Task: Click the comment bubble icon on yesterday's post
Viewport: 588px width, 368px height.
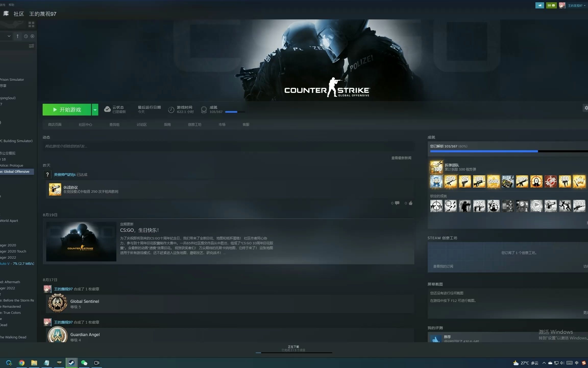Action: pyautogui.click(x=397, y=203)
